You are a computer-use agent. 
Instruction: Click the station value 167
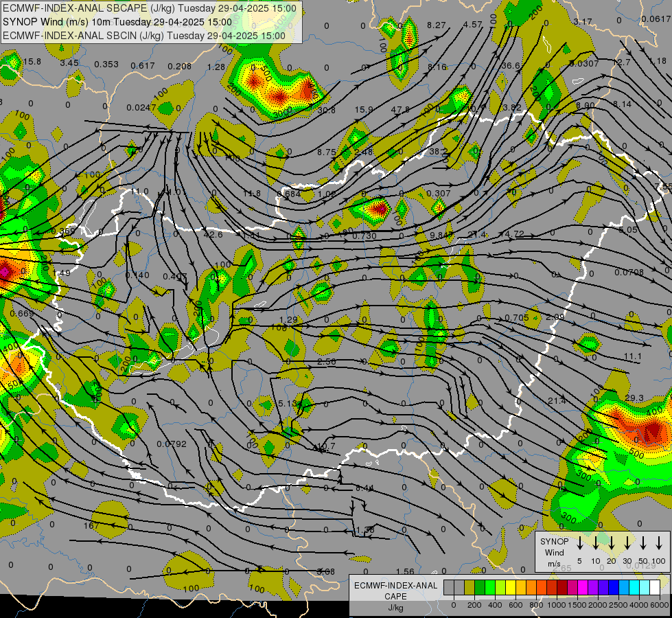coord(91,525)
